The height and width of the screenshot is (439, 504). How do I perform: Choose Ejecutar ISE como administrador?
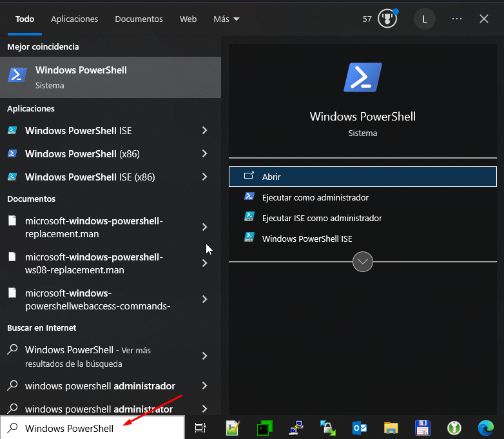(363, 218)
